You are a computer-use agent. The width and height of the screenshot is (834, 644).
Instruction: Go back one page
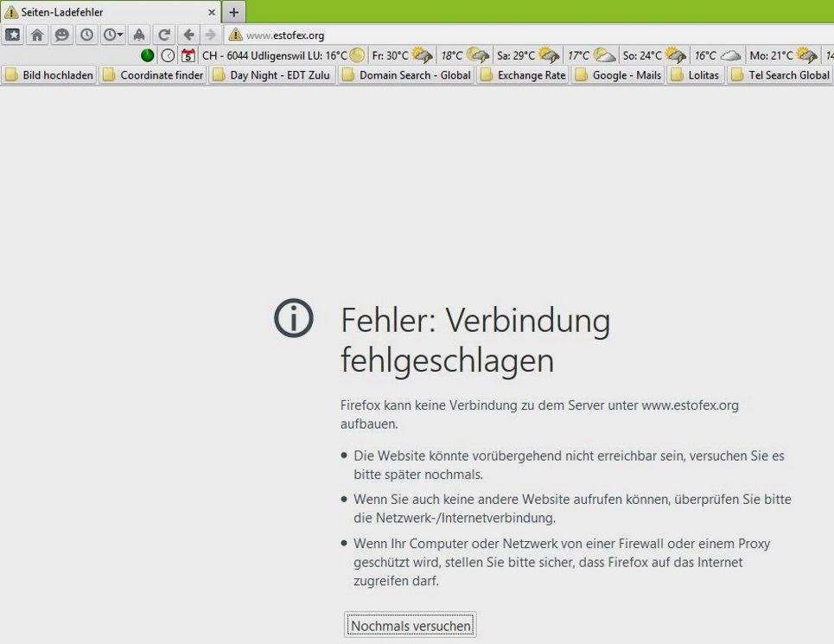pyautogui.click(x=188, y=35)
